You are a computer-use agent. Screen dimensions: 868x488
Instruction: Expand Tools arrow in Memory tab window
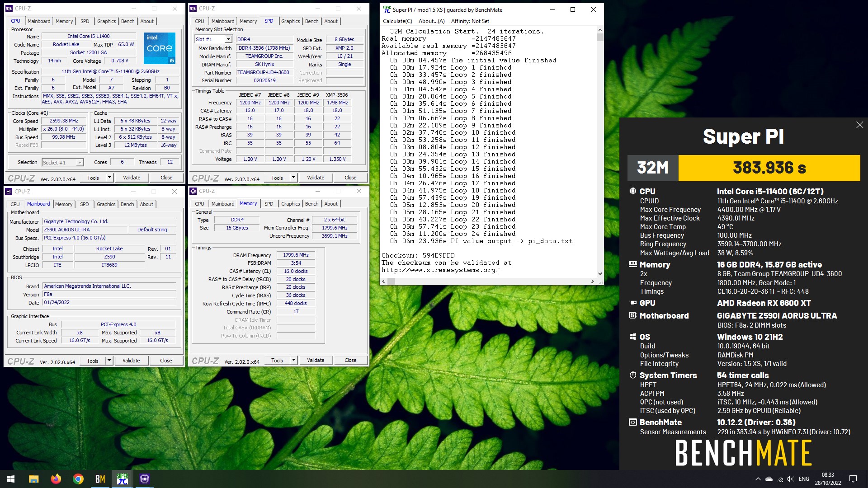tap(293, 360)
